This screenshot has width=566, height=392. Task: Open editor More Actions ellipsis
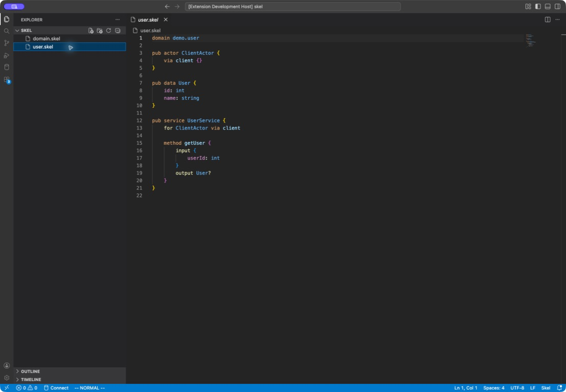(x=557, y=19)
